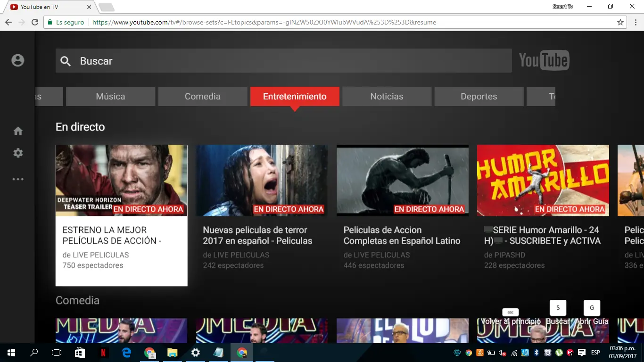Click the Volver al principio esc button

click(x=511, y=312)
